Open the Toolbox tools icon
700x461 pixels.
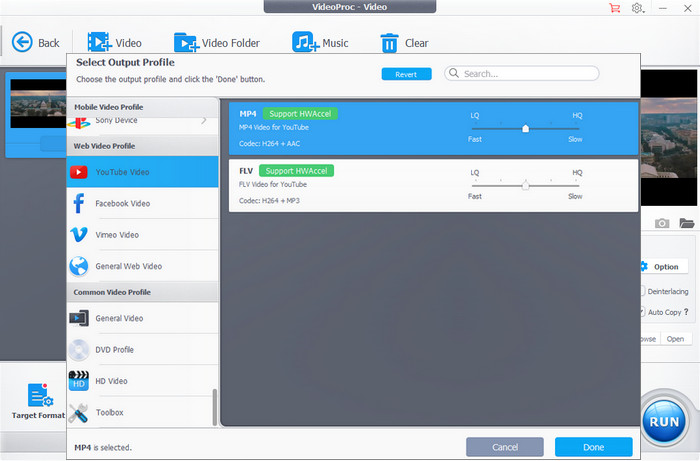pyautogui.click(x=79, y=412)
